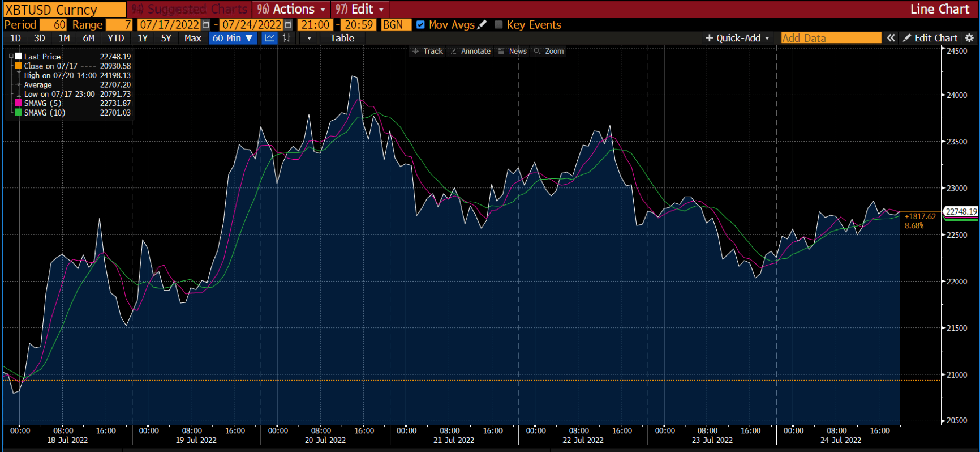Select the Annotate tool
Screen dimensions: 980x452
[470, 51]
